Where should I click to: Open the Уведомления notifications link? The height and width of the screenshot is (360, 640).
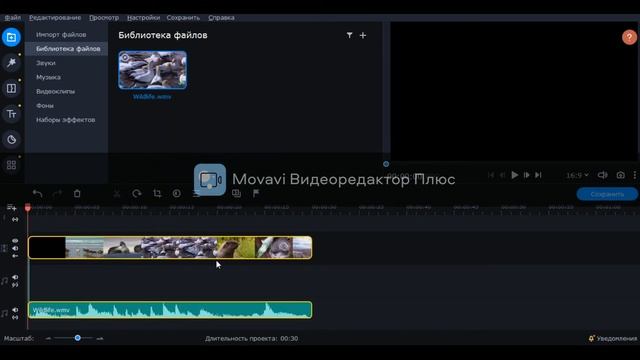[x=616, y=338]
